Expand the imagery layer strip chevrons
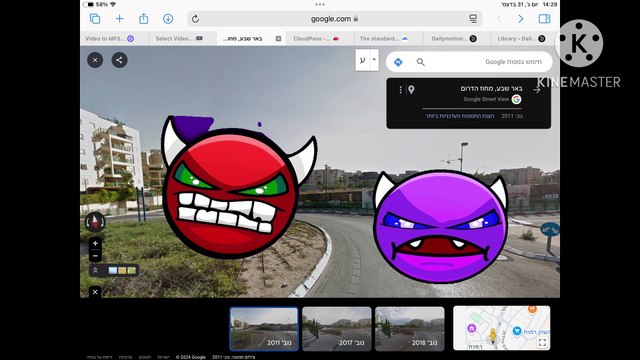This screenshot has width=640, height=360. pos(95,270)
